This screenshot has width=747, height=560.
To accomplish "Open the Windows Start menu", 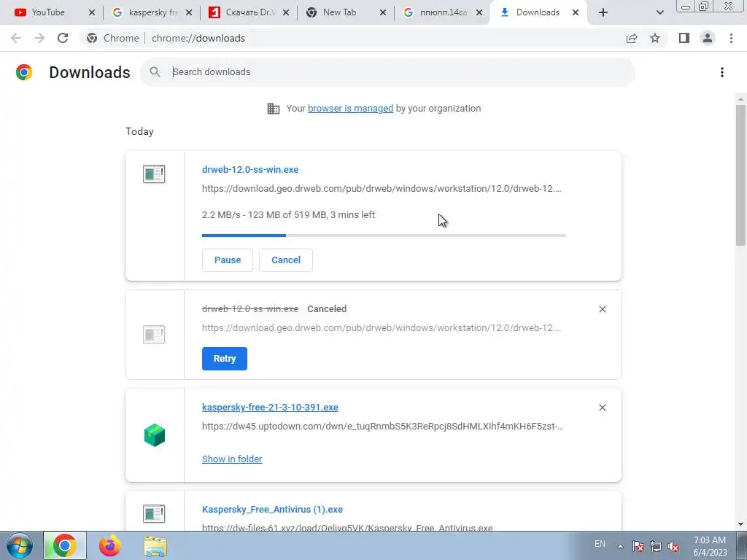I will (x=20, y=545).
